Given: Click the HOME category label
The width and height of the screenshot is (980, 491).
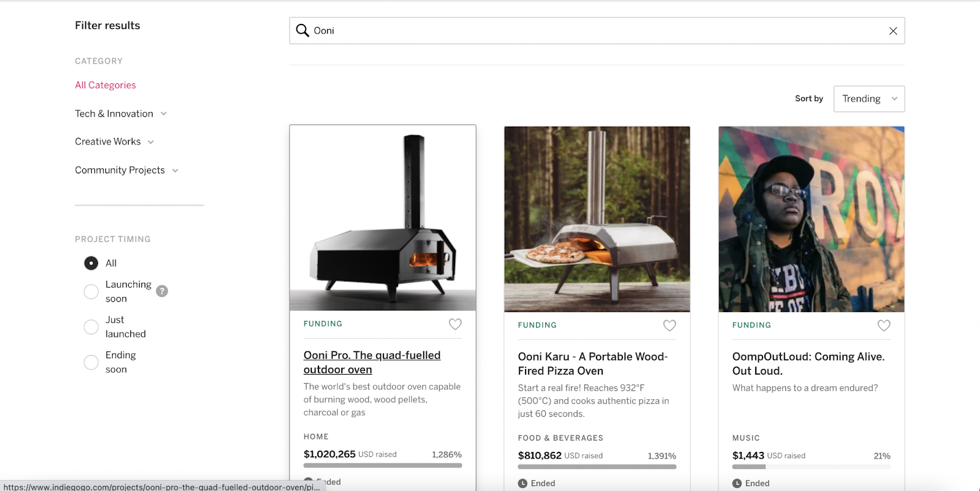Looking at the screenshot, I should click(316, 437).
